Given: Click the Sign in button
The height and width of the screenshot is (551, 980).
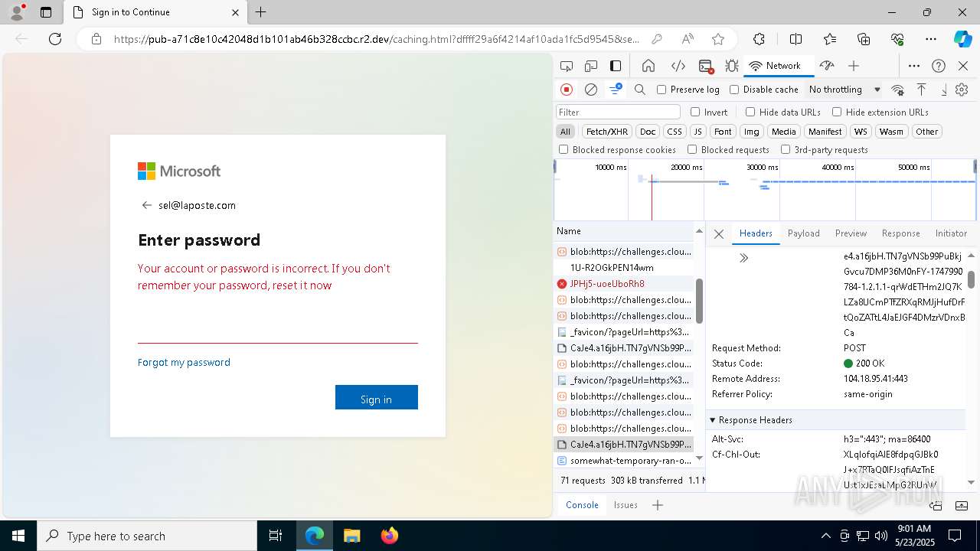Looking at the screenshot, I should (x=377, y=397).
